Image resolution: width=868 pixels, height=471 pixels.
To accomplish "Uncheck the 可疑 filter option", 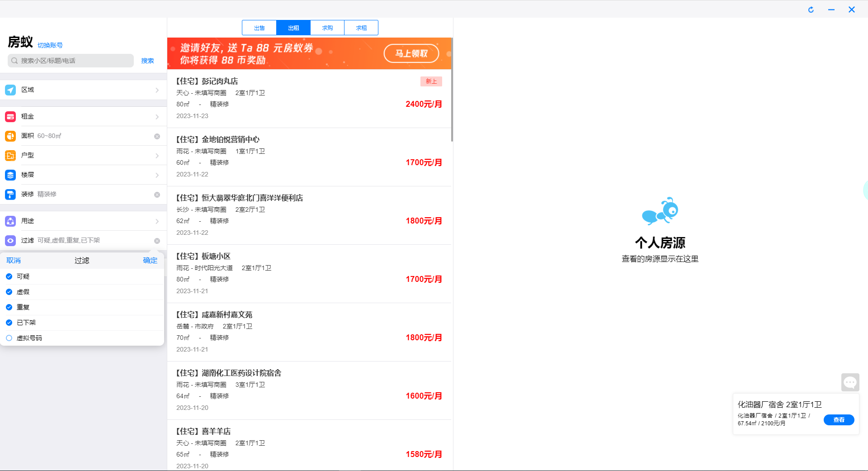I will (x=9, y=276).
